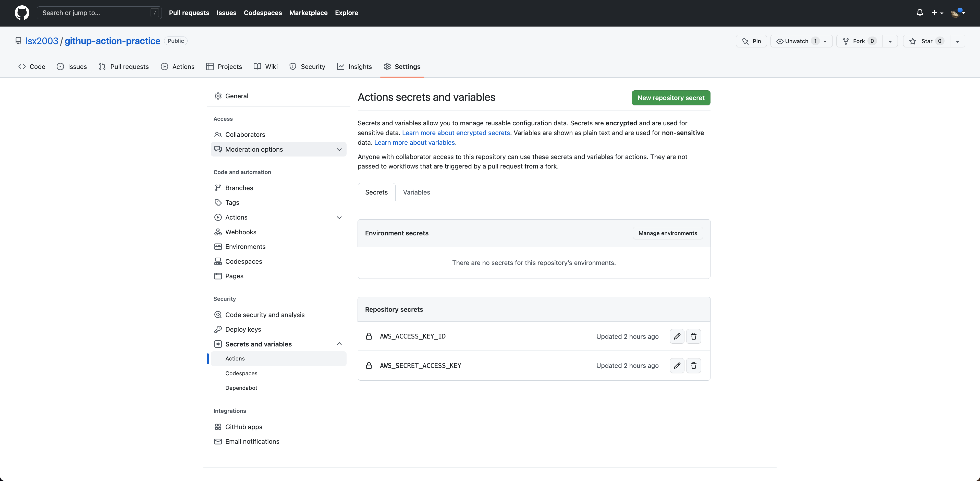
Task: Click the Pages browser icon
Action: coord(218,276)
